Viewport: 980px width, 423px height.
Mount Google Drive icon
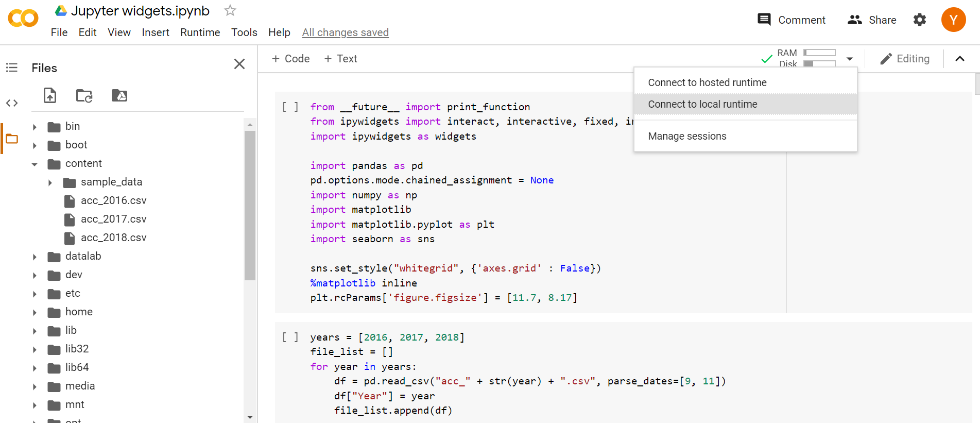(x=119, y=96)
